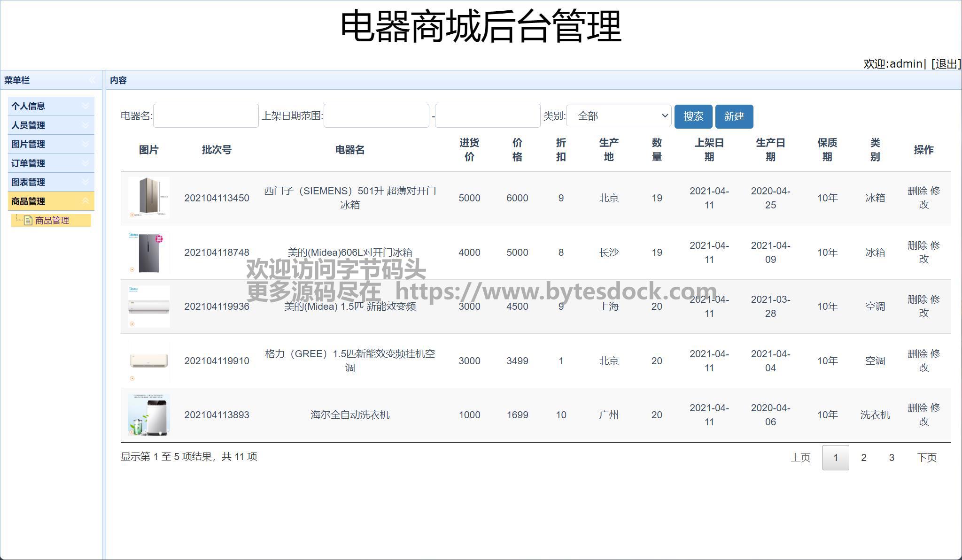
Task: Click the document icon beside 商品管理
Action: pos(28,221)
